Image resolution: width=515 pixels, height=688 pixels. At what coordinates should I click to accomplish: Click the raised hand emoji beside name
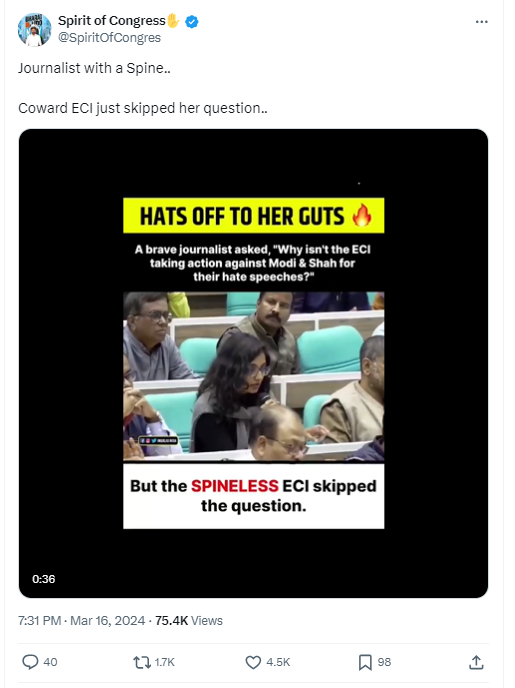pyautogui.click(x=174, y=20)
